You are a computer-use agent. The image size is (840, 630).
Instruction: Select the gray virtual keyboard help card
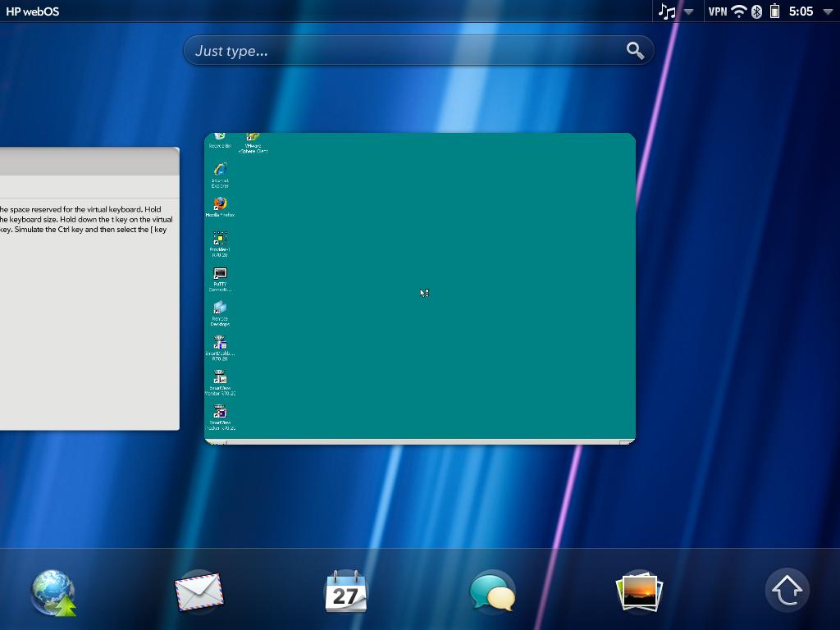[x=89, y=289]
